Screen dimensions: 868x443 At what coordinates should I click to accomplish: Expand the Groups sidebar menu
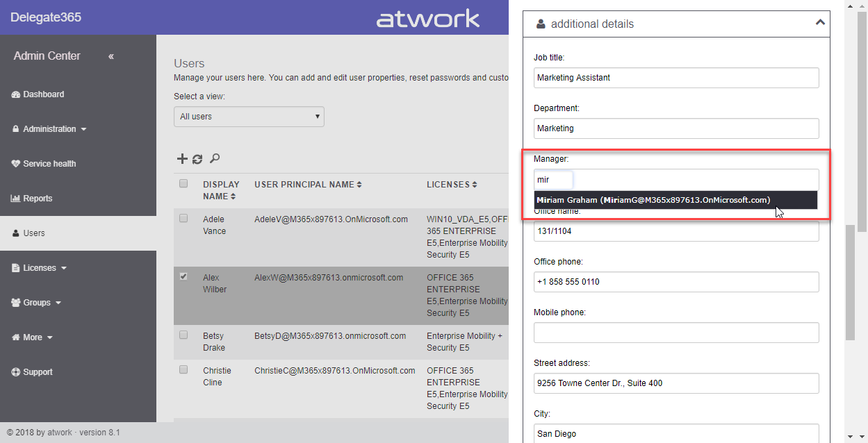pos(42,303)
